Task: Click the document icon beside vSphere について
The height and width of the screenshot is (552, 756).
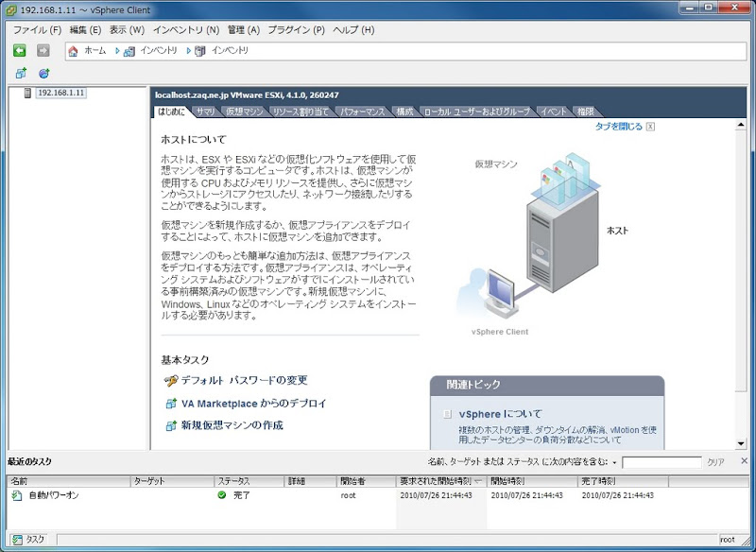Action: click(x=447, y=414)
